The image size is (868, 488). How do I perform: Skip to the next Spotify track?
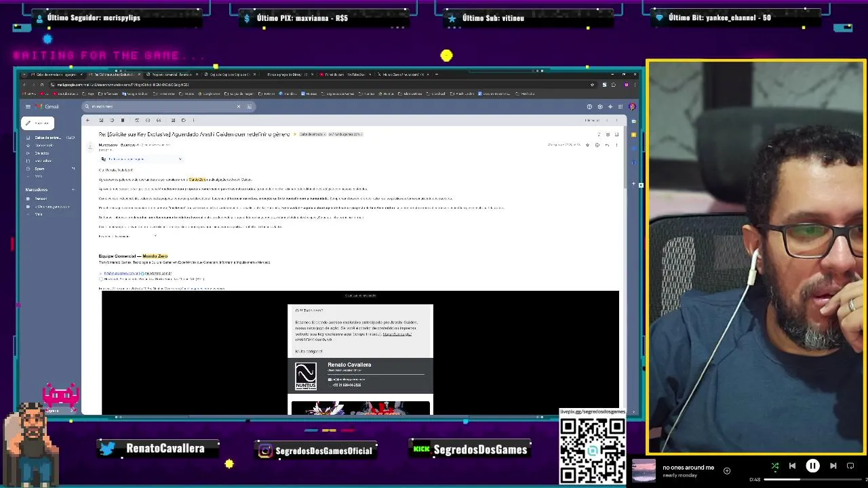coord(833,466)
